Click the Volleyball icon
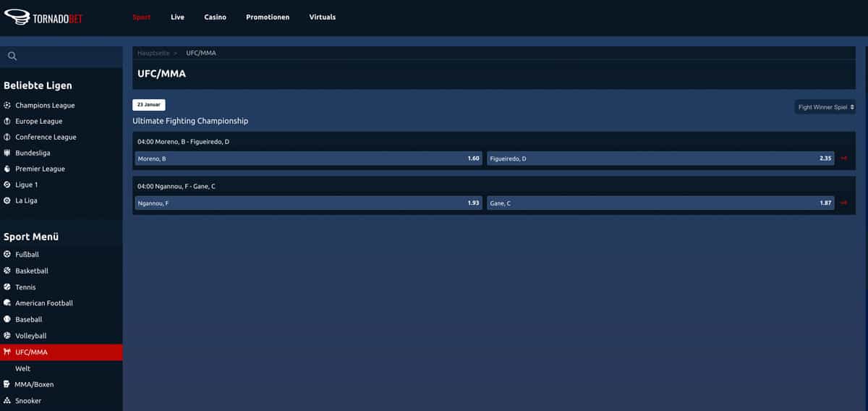This screenshot has height=411, width=868. (x=7, y=336)
